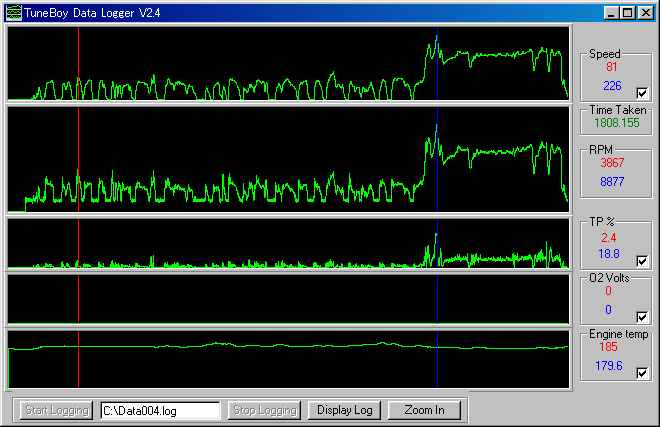Click the TuneBoy app icon in title bar
660x427 pixels.
click(13, 13)
